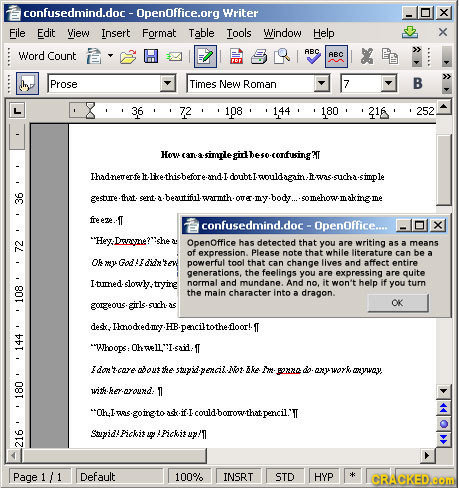Click the heading How can a simple girl
459x488 pixels.
point(240,154)
